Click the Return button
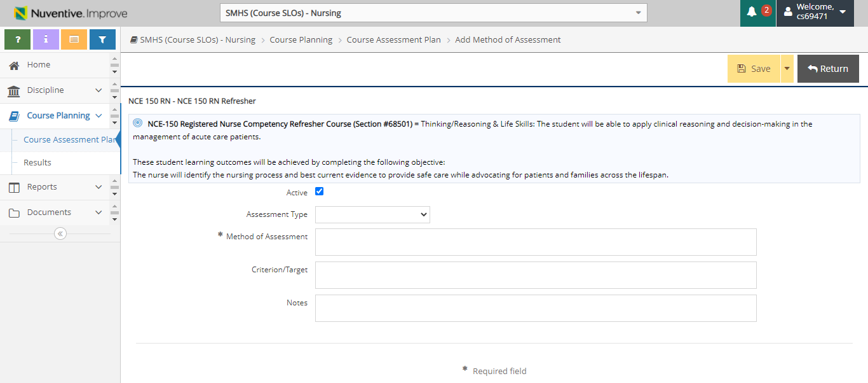868x383 pixels. tap(828, 69)
